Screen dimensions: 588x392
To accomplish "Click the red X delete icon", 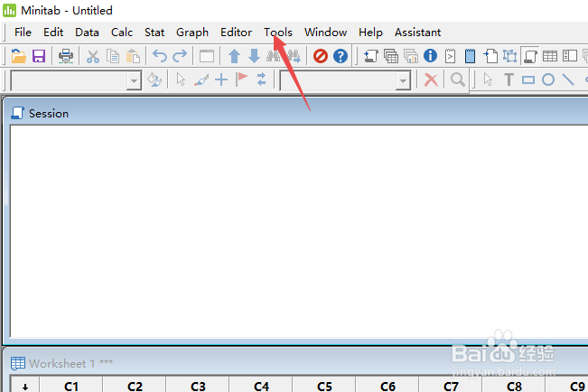I will click(x=431, y=79).
